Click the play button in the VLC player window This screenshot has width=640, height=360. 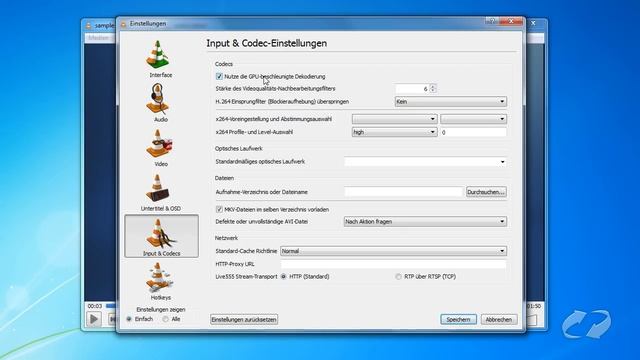94,319
